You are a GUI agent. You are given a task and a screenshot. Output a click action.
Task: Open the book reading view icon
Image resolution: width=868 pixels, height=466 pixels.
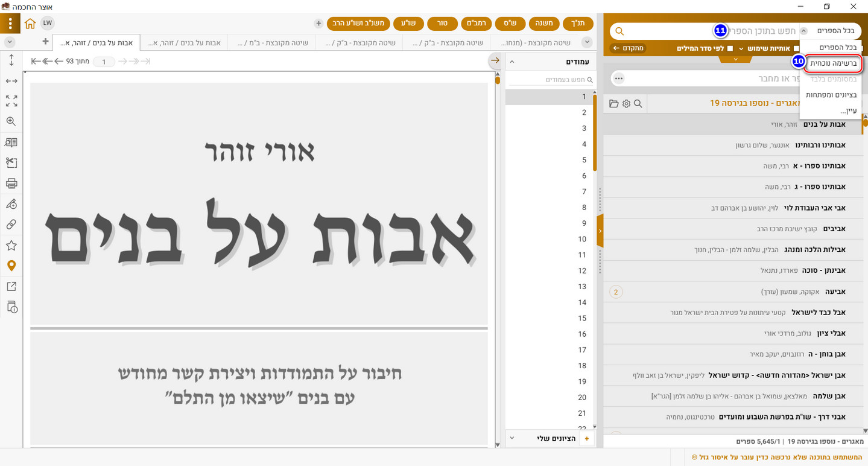(11, 142)
